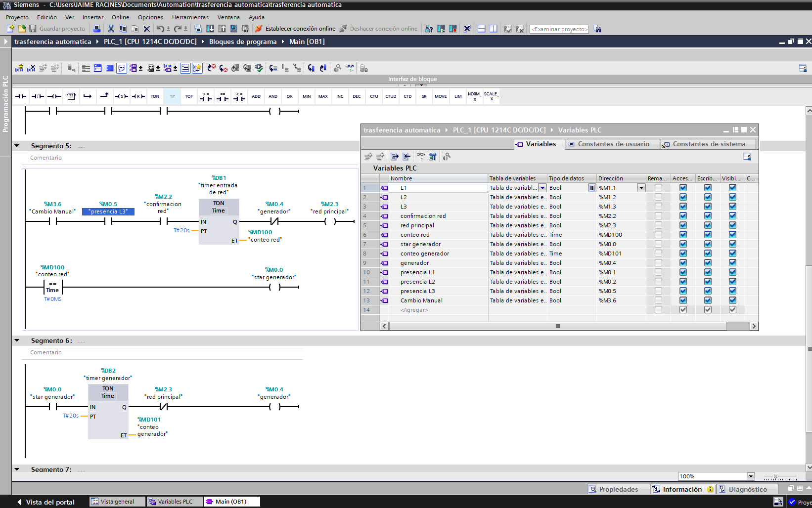Open the zoom level dropdown
Screen dimensions: 812x508
(x=751, y=476)
